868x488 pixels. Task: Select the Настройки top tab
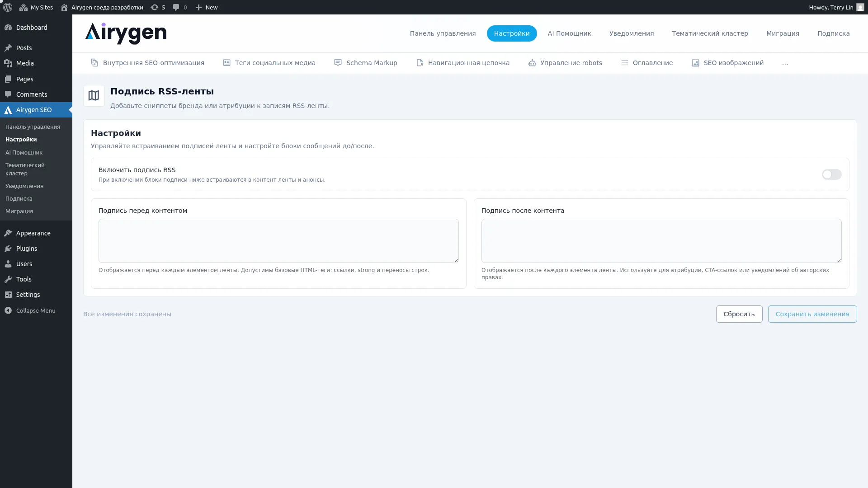pos(512,33)
